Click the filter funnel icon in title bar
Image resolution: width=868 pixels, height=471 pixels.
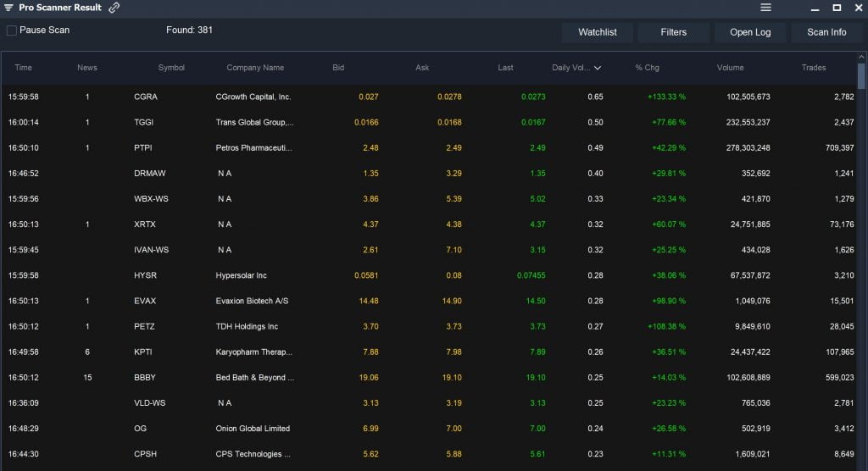(8, 8)
